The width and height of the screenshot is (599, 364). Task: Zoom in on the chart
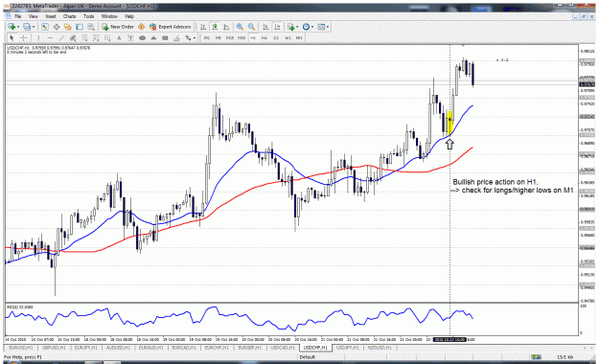coord(240,27)
